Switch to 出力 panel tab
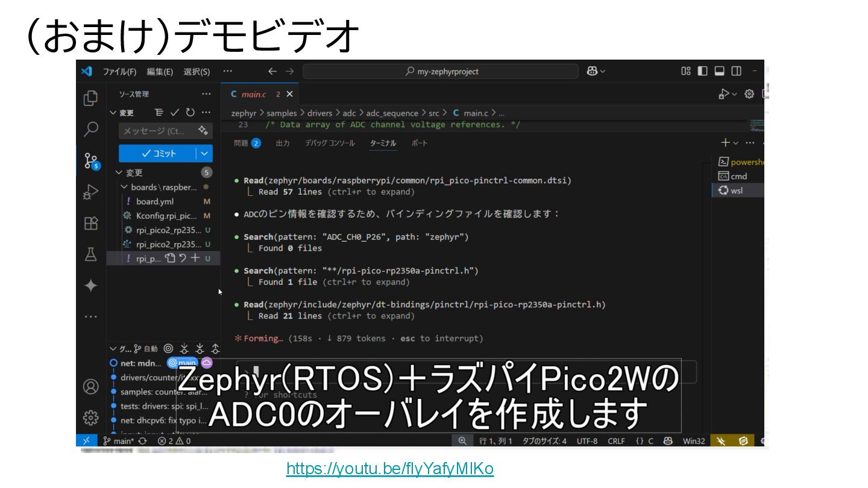The height and width of the screenshot is (488, 868). click(x=283, y=143)
